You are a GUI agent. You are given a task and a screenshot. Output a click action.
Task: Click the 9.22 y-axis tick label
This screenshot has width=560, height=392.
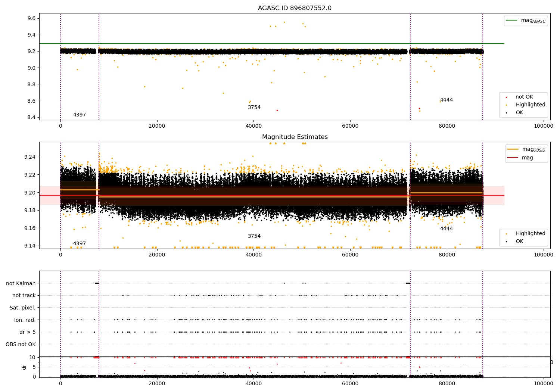point(30,175)
